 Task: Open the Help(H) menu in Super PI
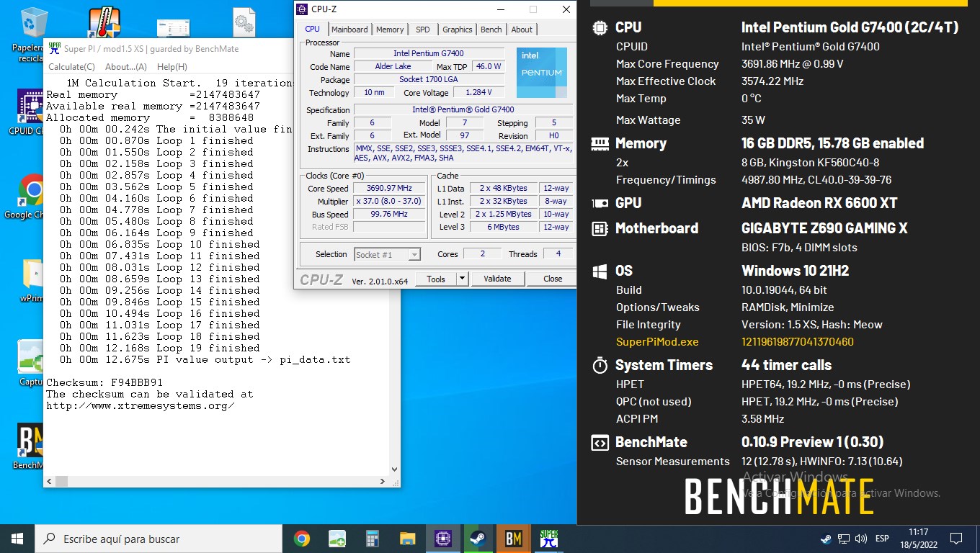[171, 67]
